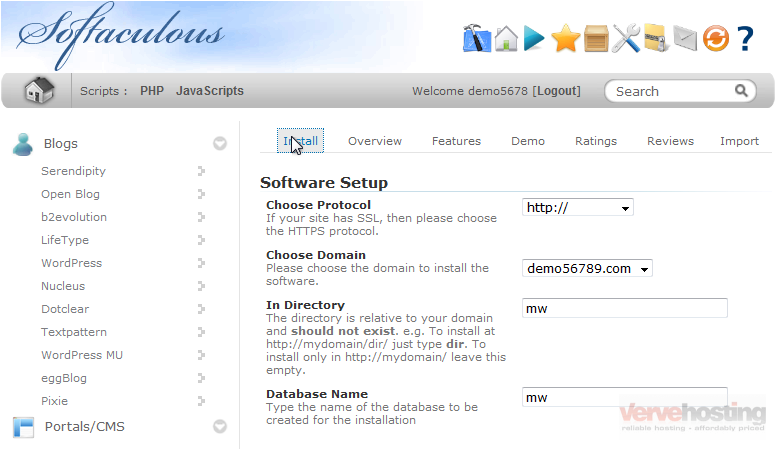776x450 pixels.
Task: Open WordPress script in sidebar
Action: click(x=71, y=263)
